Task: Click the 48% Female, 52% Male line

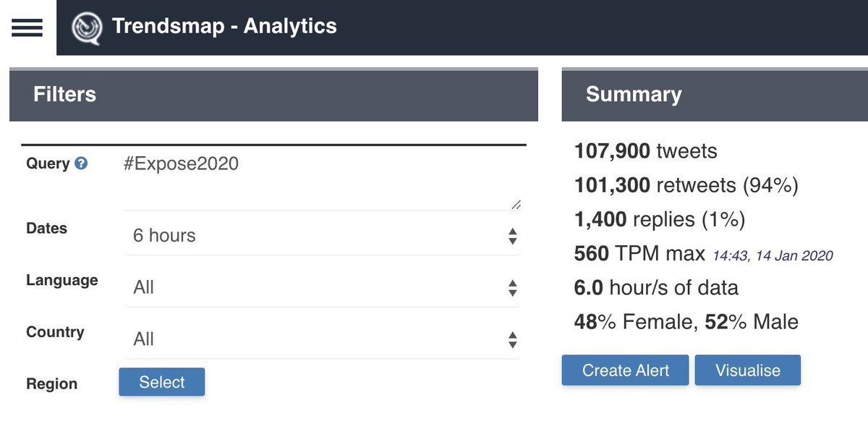Action: [686, 322]
